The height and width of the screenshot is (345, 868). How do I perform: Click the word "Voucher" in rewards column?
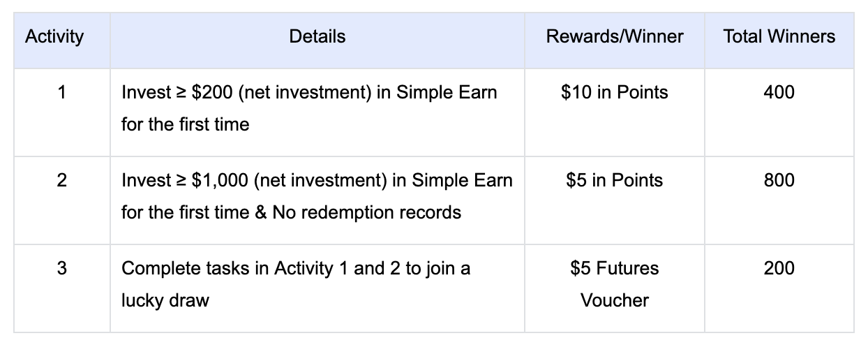(x=614, y=300)
